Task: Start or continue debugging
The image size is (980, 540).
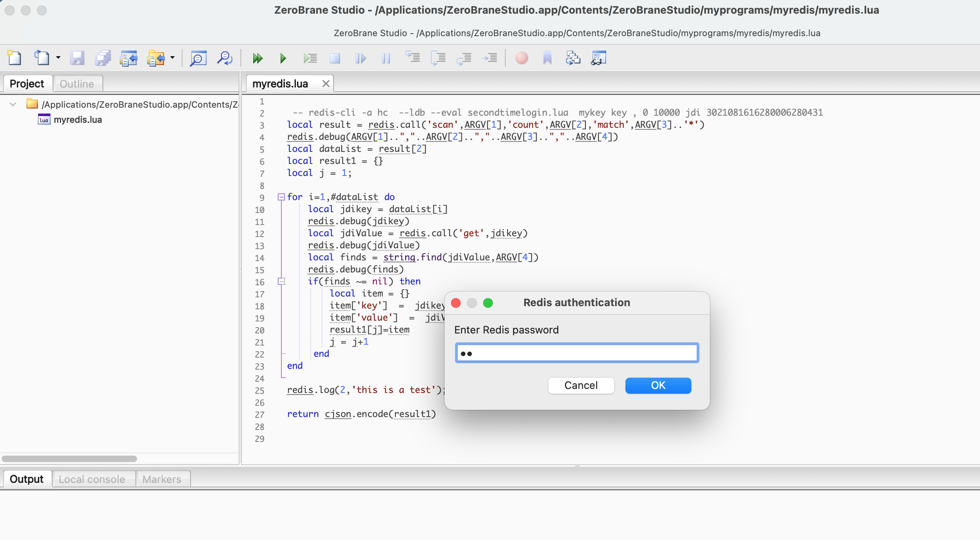Action: 258,58
